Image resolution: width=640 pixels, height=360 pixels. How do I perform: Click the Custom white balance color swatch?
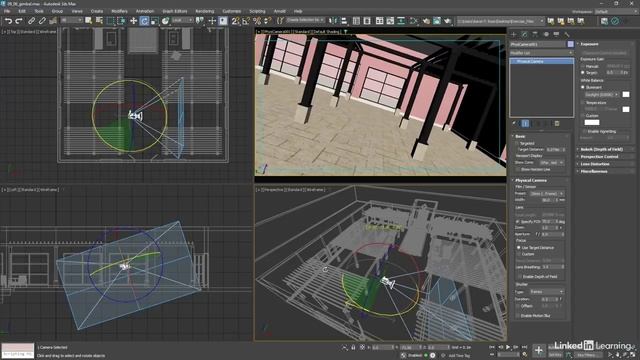point(592,122)
